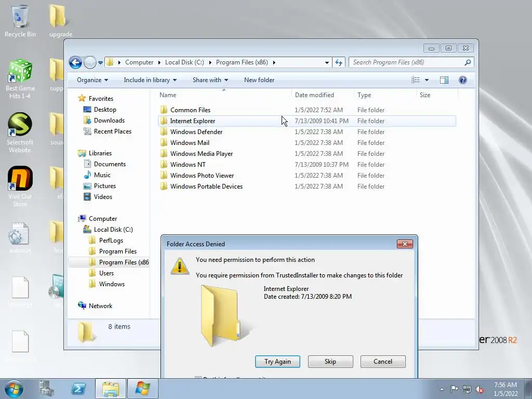Click Try Again in Folder Access Denied dialog

point(277,362)
